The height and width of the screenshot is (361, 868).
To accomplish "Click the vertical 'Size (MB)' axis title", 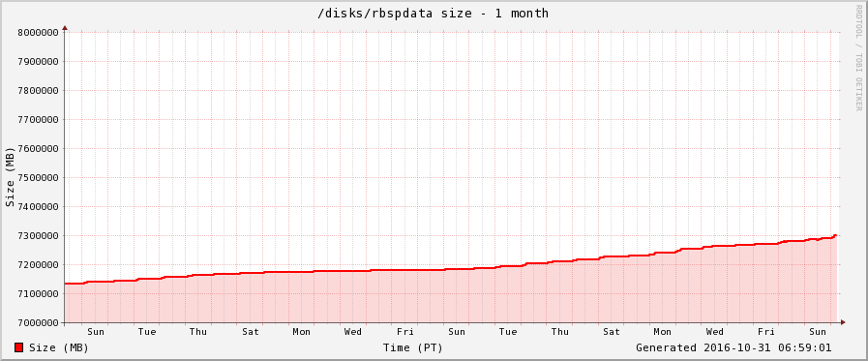I will tap(10, 177).
